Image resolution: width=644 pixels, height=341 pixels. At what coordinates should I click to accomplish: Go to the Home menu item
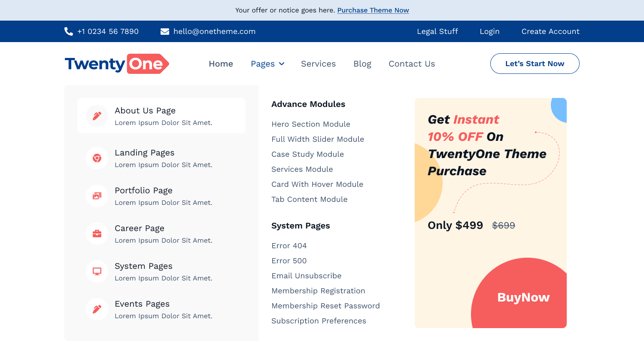click(221, 64)
